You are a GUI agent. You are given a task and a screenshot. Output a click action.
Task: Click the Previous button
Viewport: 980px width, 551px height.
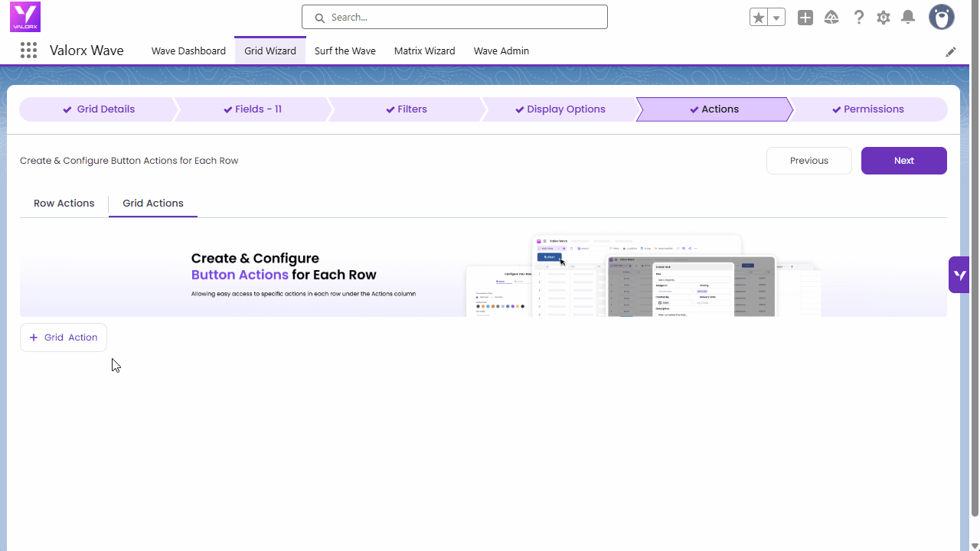tap(808, 161)
